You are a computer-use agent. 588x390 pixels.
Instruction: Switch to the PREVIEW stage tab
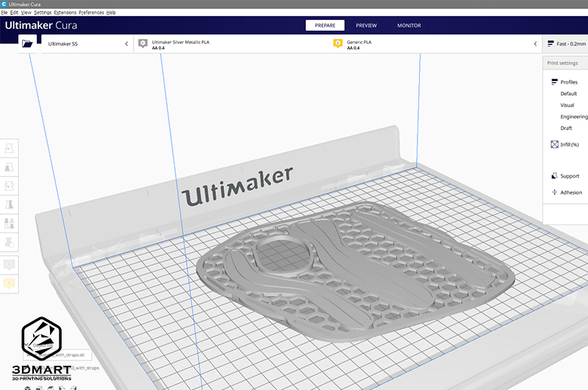(x=366, y=25)
